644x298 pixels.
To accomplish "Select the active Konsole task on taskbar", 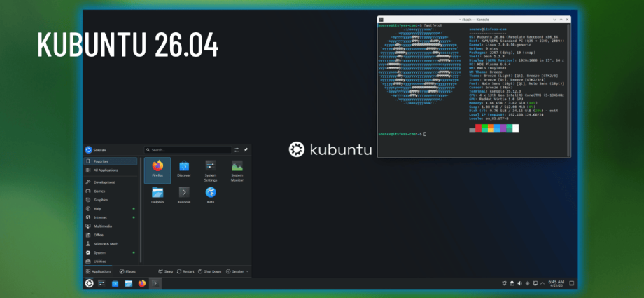I will point(155,283).
